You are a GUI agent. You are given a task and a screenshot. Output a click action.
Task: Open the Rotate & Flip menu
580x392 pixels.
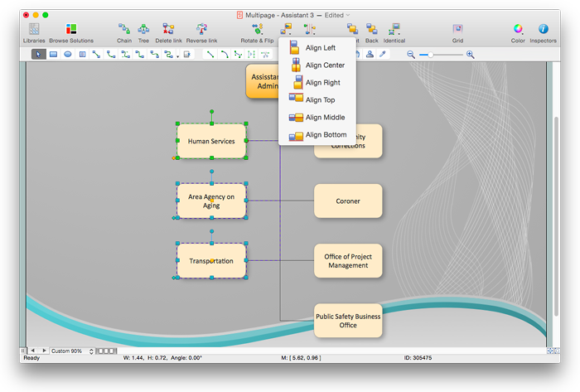[257, 33]
